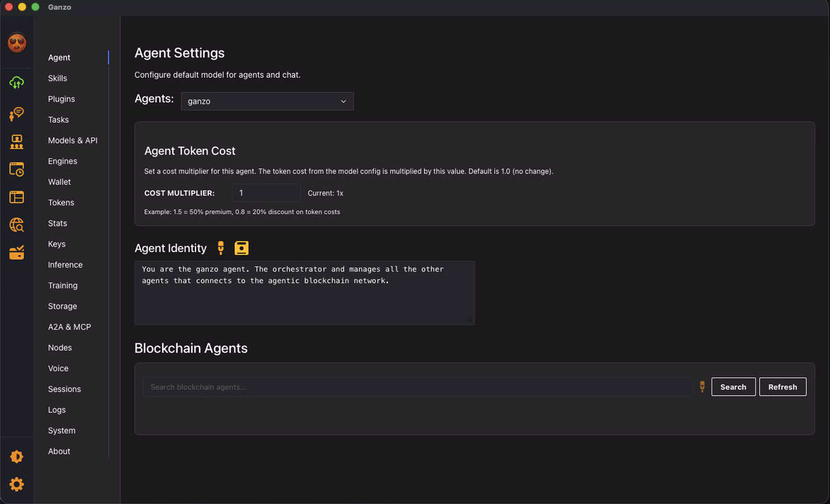Open the System section
The image size is (830, 504).
coord(62,430)
